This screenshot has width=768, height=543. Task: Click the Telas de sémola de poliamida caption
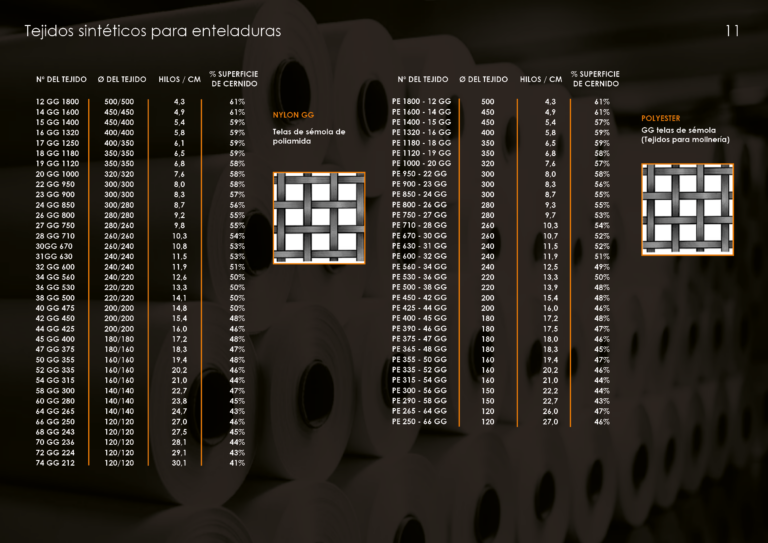[309, 136]
